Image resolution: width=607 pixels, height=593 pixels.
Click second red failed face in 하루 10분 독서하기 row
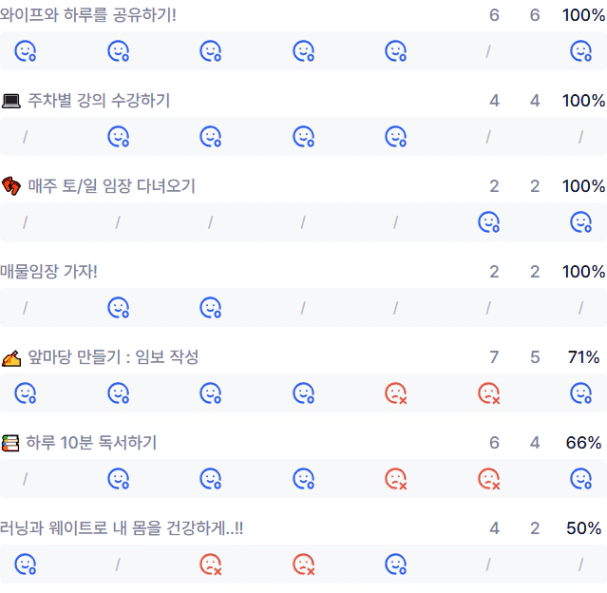tap(489, 479)
